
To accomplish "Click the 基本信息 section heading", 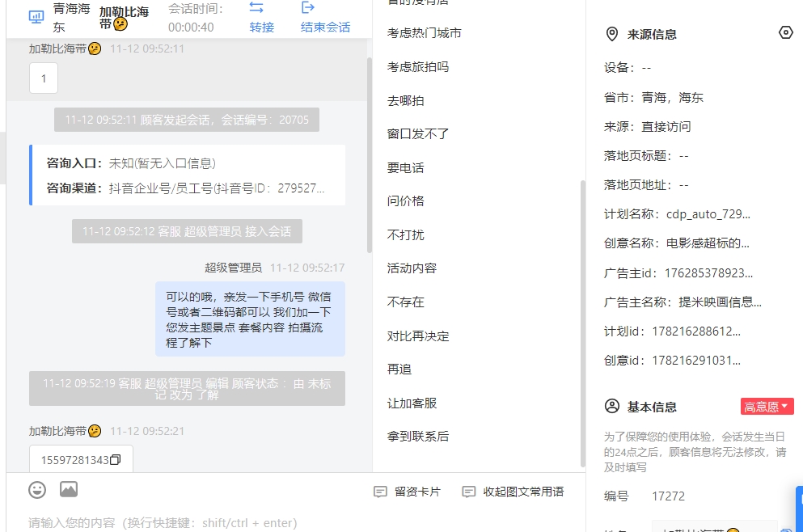I will 652,407.
